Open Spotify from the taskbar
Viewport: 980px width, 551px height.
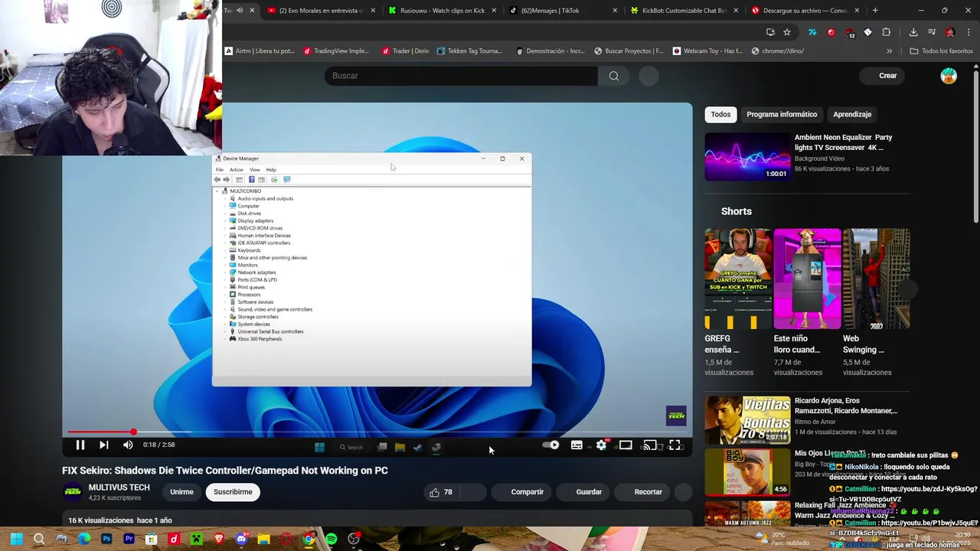tap(331, 540)
